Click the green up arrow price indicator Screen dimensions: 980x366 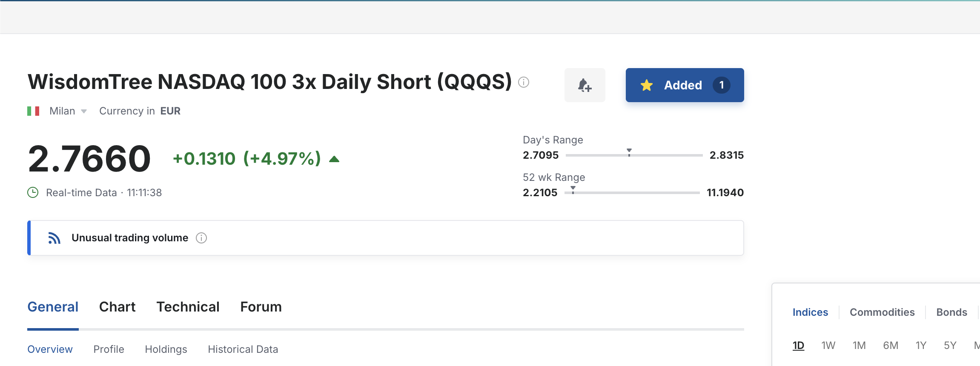click(335, 159)
